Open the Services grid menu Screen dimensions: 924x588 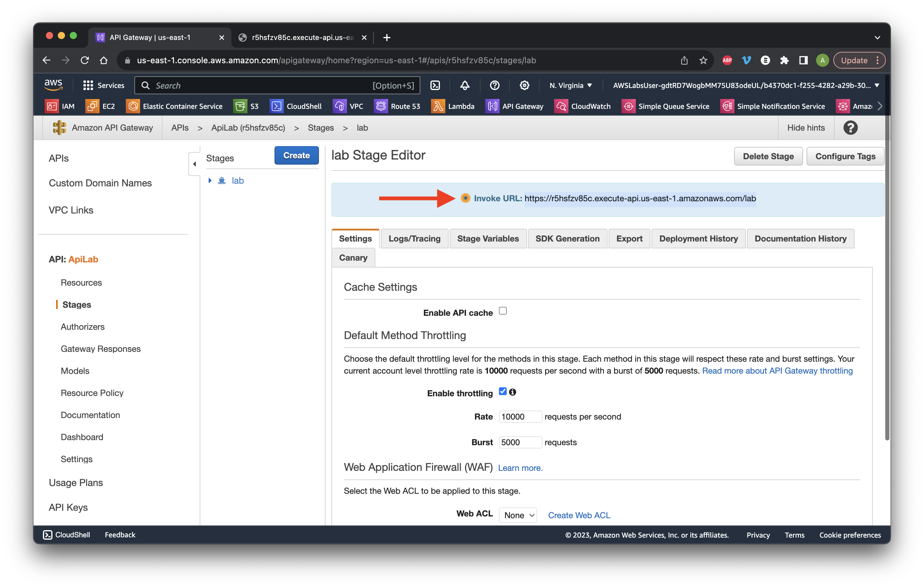[104, 85]
